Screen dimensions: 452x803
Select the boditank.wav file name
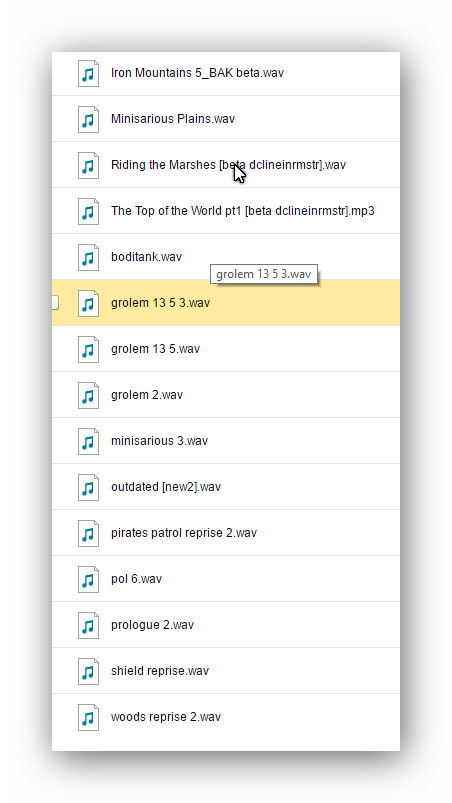pos(146,257)
